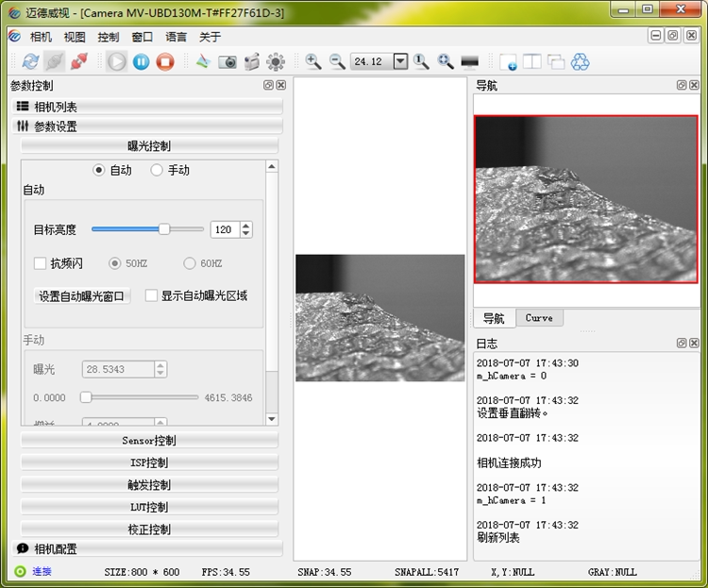This screenshot has height=588, width=708.
Task: Click the 目标亮度 brightness slider handle
Action: (164, 229)
